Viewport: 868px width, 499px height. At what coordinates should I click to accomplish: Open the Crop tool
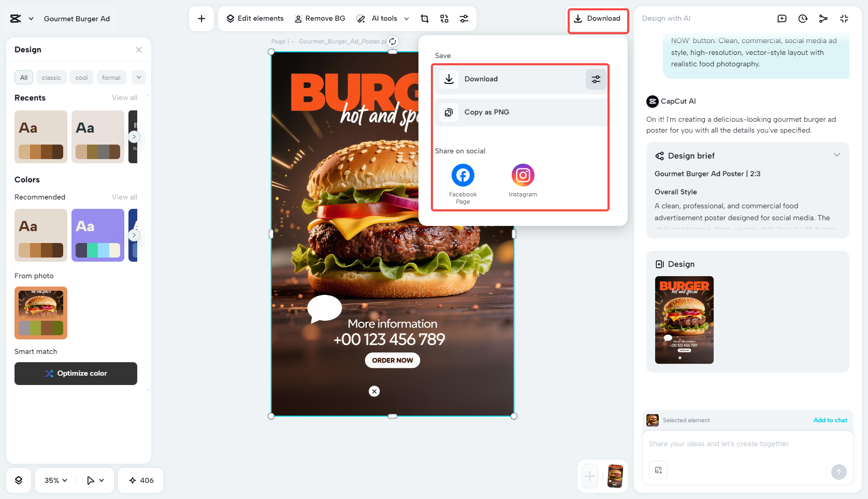424,18
